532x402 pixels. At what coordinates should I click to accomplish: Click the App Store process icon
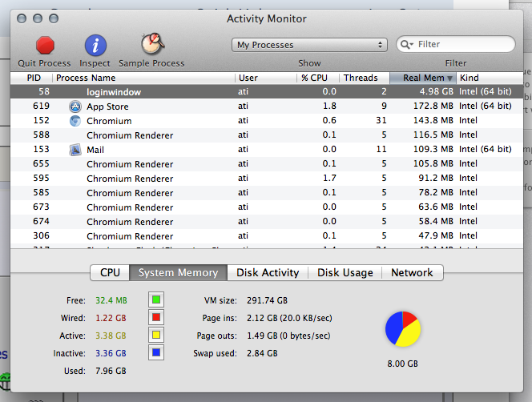tap(75, 107)
